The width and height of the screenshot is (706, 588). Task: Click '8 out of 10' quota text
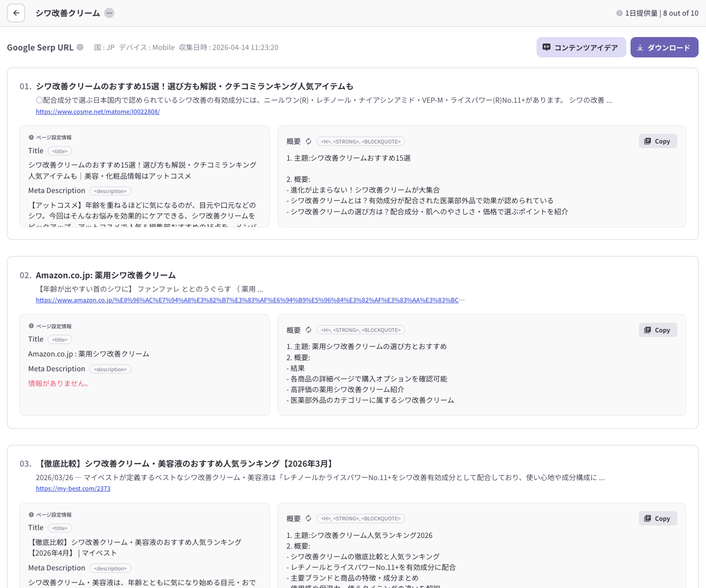681,13
